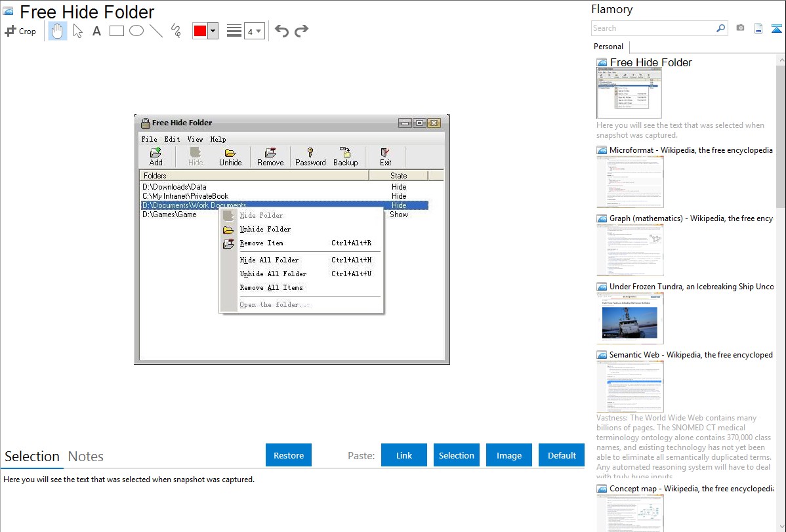Switch to the Notes tab

point(86,457)
